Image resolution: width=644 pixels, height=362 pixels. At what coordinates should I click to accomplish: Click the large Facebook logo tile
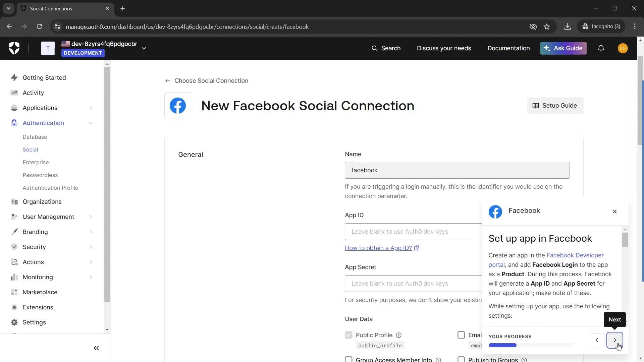point(178,106)
